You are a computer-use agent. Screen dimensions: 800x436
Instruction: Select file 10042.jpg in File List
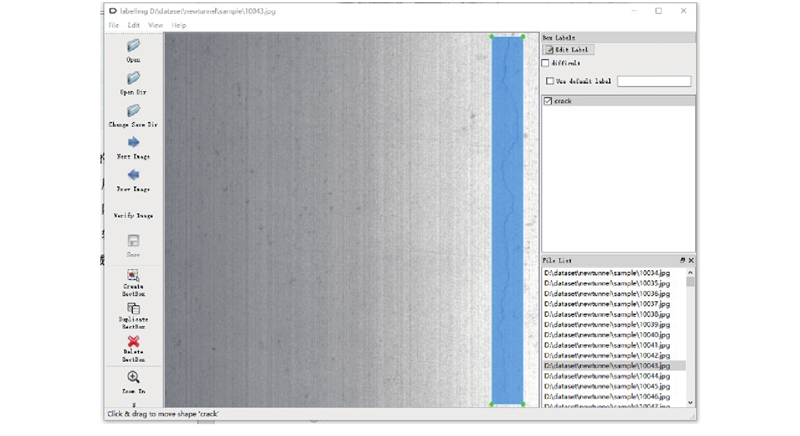607,355
